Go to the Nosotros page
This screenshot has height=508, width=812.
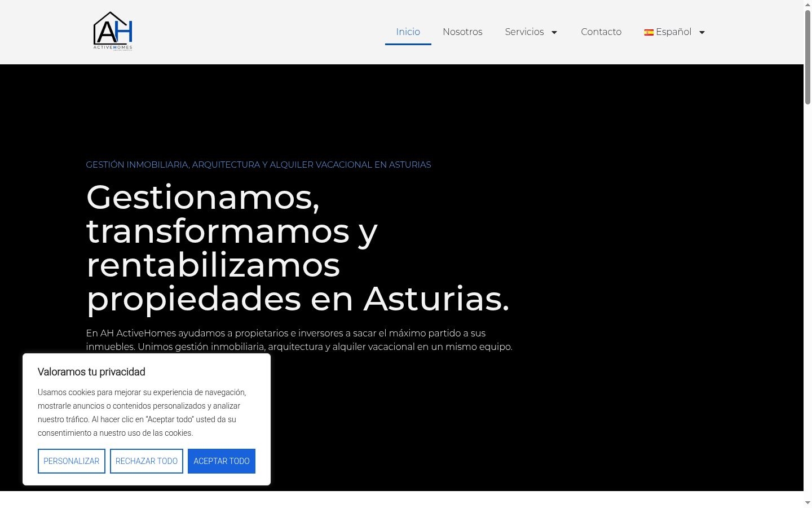tap(462, 32)
